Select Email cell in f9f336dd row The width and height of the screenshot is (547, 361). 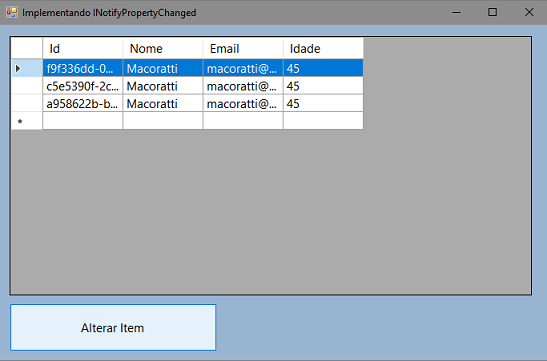(x=243, y=68)
